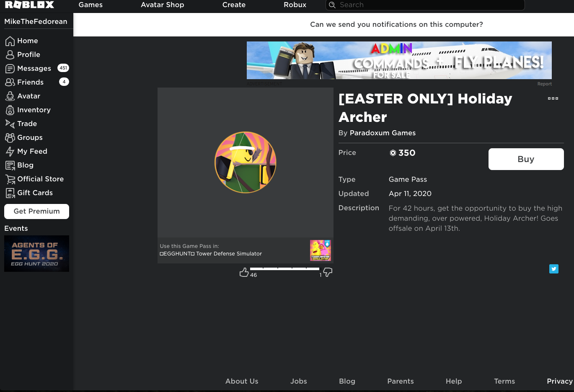This screenshot has width=574, height=392.
Task: Visit Paradoxum Games creator page
Action: pyautogui.click(x=383, y=133)
